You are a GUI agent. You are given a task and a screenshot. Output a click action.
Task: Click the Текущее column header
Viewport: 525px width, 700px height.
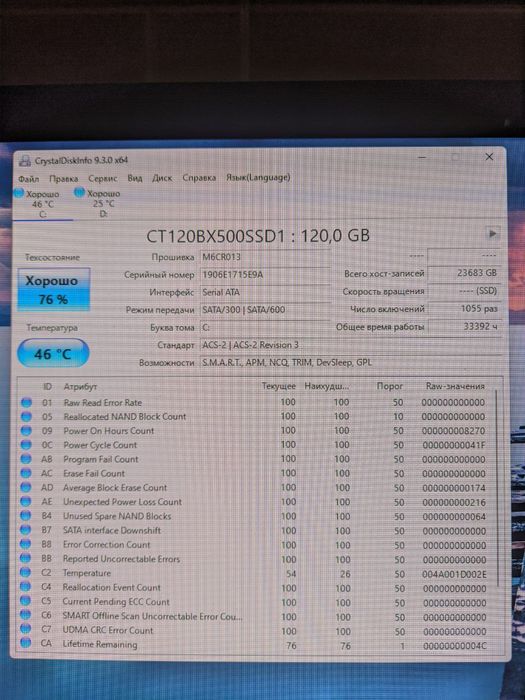(279, 386)
